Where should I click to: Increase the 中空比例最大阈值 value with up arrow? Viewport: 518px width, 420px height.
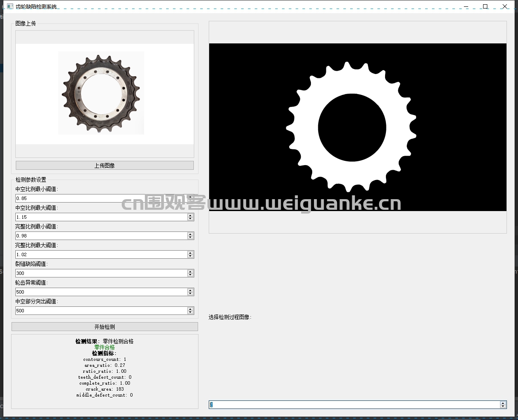190,215
